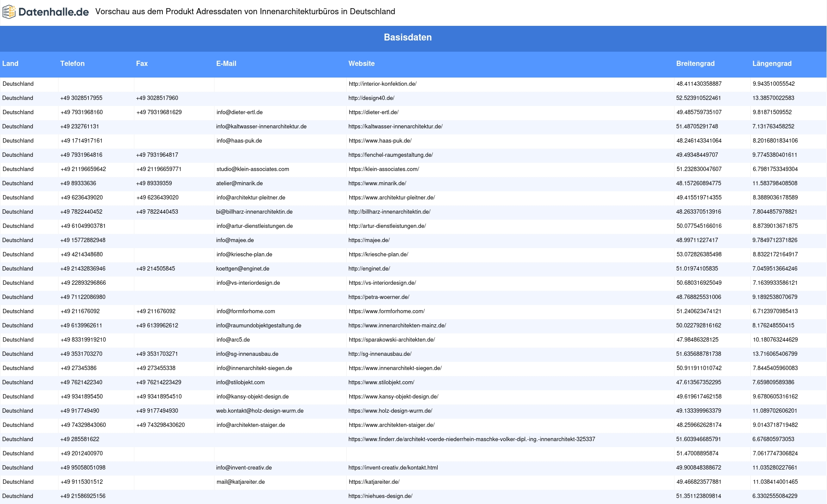Click website http://design40.de/
The width and height of the screenshot is (827, 504).
click(x=371, y=98)
